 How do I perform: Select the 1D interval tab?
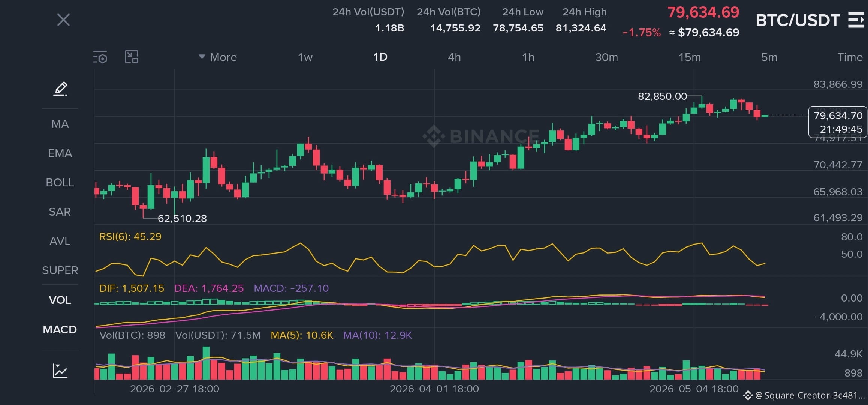[x=380, y=57]
